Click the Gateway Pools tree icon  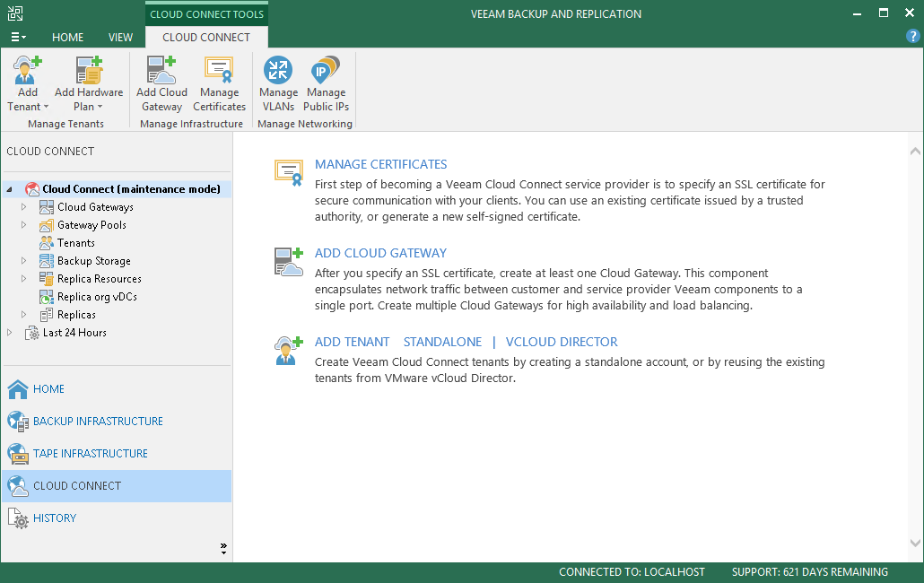[47, 225]
